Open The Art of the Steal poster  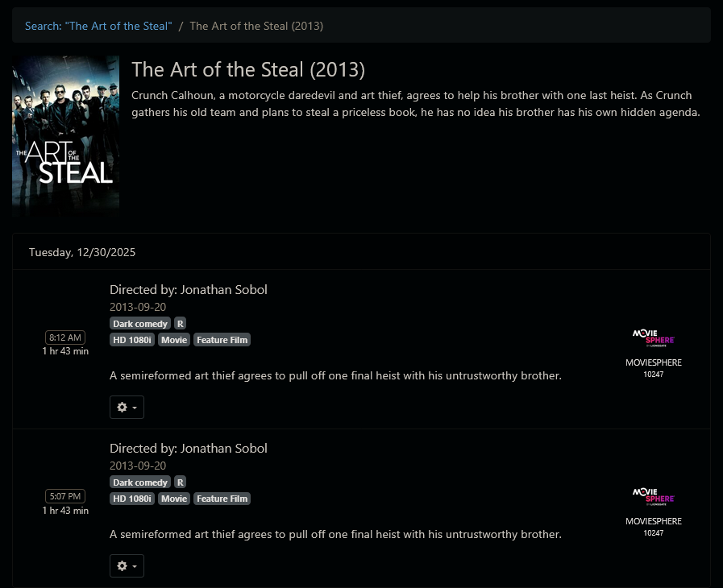click(x=65, y=137)
